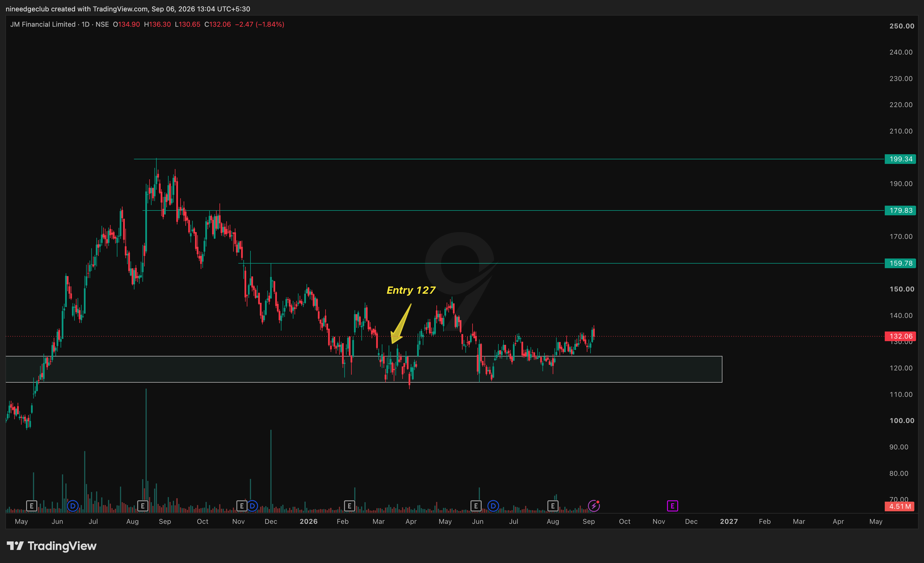The width and height of the screenshot is (924, 563).
Task: Open the earnings E marker above Aug 2026
Action: click(552, 506)
